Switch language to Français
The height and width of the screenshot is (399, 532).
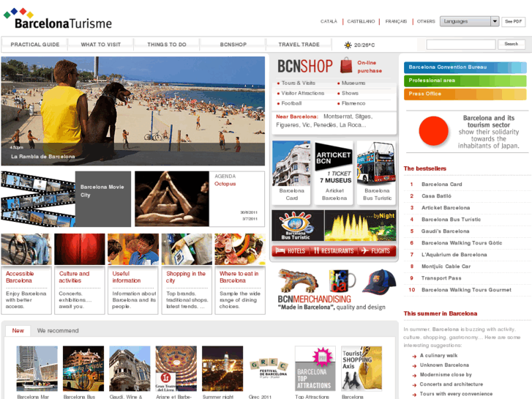coord(396,21)
